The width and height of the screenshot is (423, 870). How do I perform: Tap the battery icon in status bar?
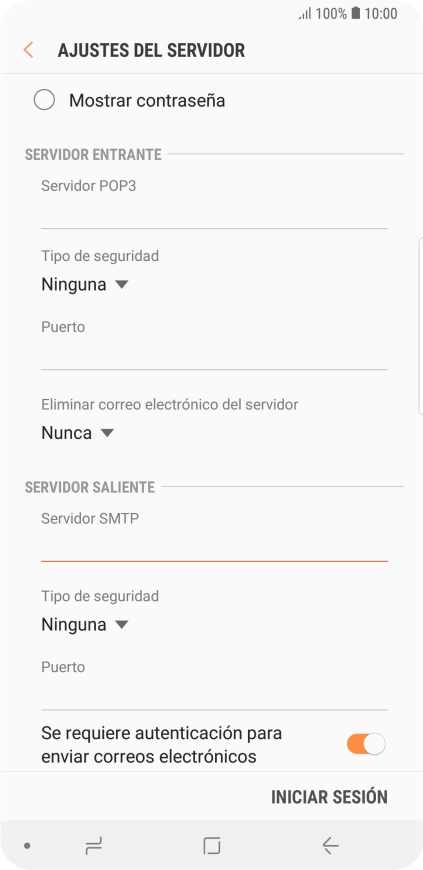coord(356,13)
